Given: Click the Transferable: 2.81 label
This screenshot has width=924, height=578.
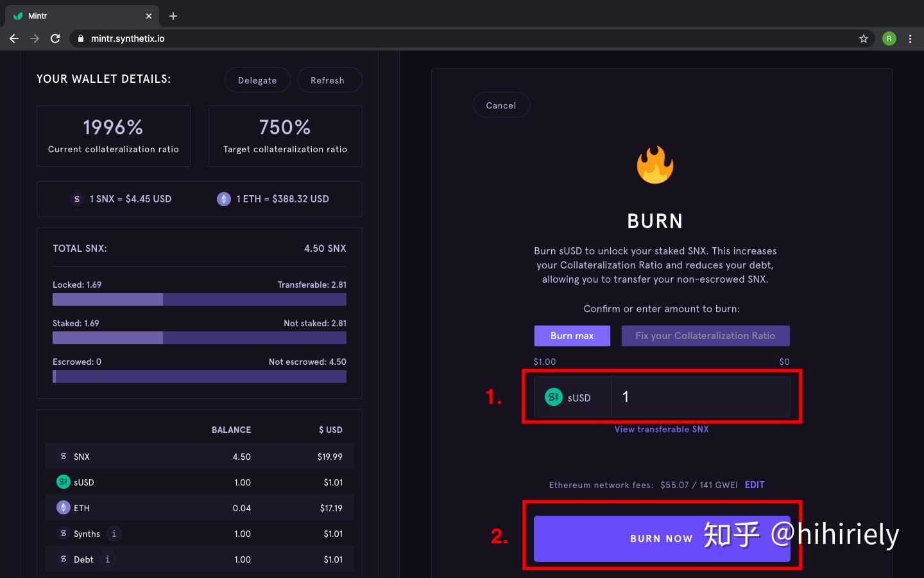Looking at the screenshot, I should click(312, 285).
